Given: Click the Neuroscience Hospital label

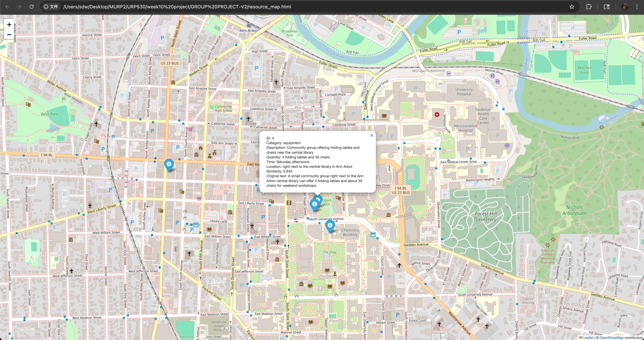Looking at the screenshot, I should pos(465,128).
